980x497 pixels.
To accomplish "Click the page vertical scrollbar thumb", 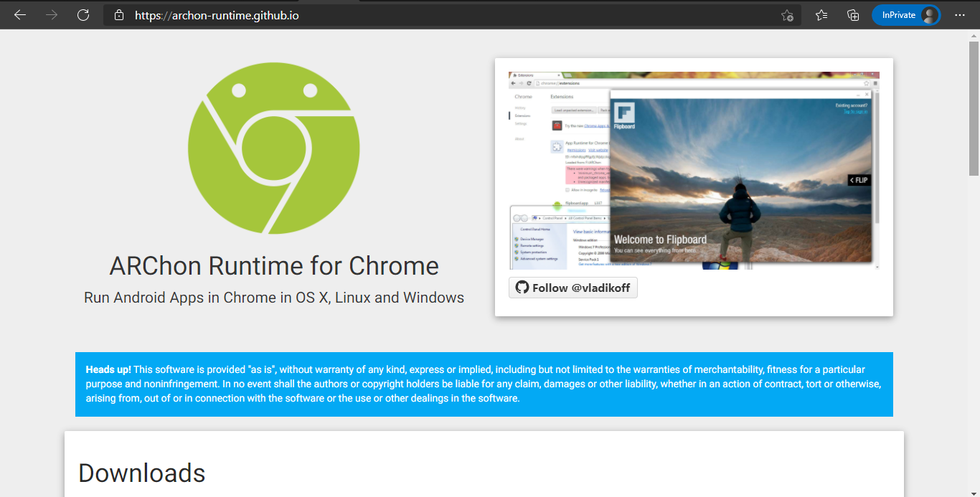I will (x=974, y=108).
